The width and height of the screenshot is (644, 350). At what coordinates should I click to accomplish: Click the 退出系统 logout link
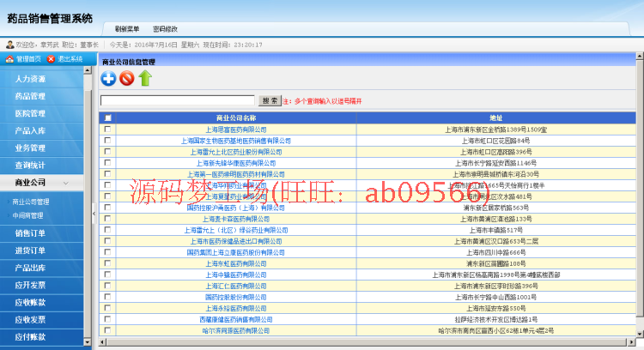70,59
